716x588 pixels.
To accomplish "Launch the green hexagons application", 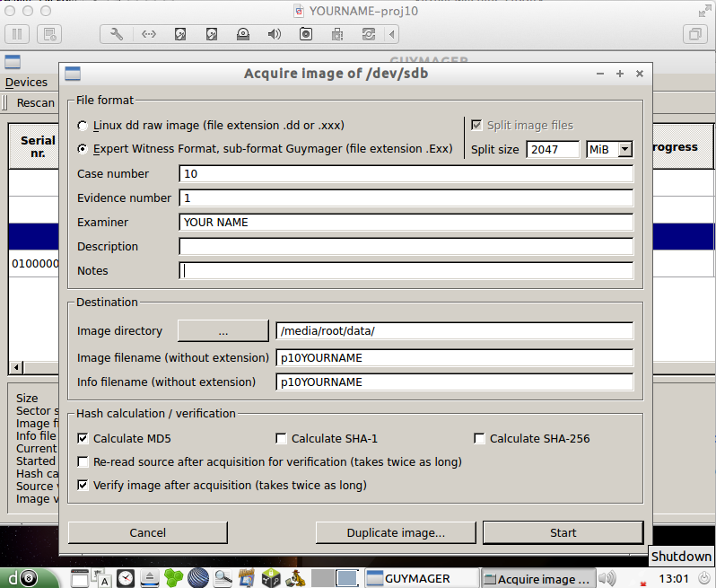I will pos(173,578).
